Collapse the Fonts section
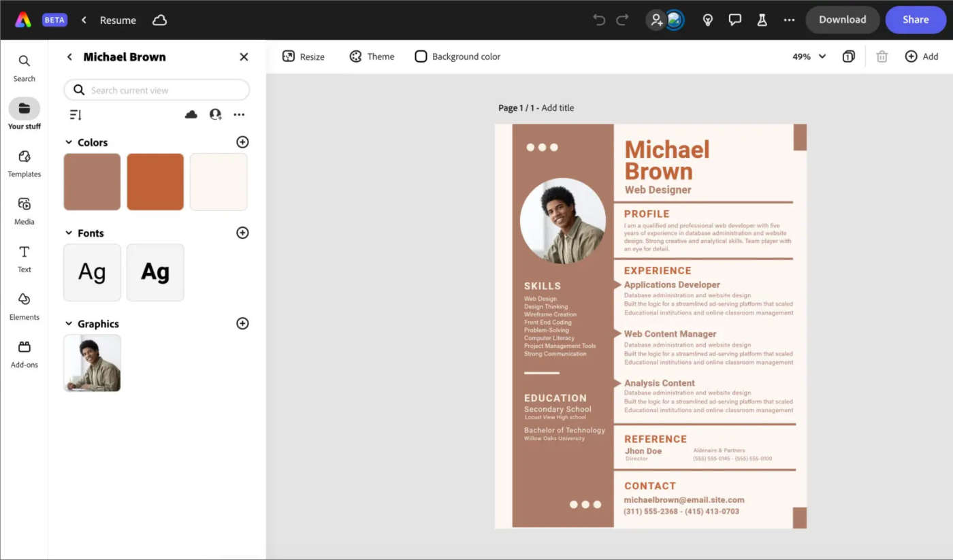This screenshot has width=953, height=560. click(69, 233)
